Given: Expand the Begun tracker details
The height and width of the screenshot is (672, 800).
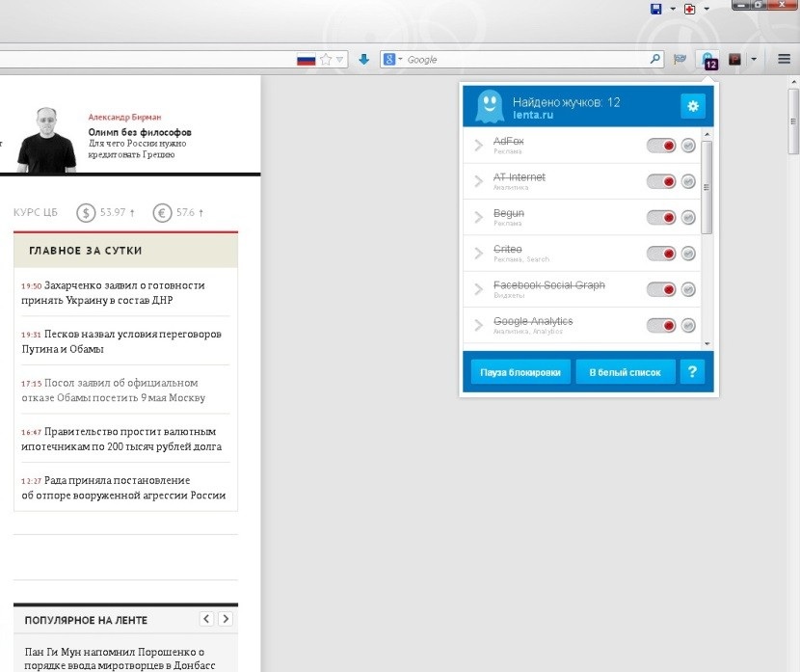Looking at the screenshot, I should point(479,217).
